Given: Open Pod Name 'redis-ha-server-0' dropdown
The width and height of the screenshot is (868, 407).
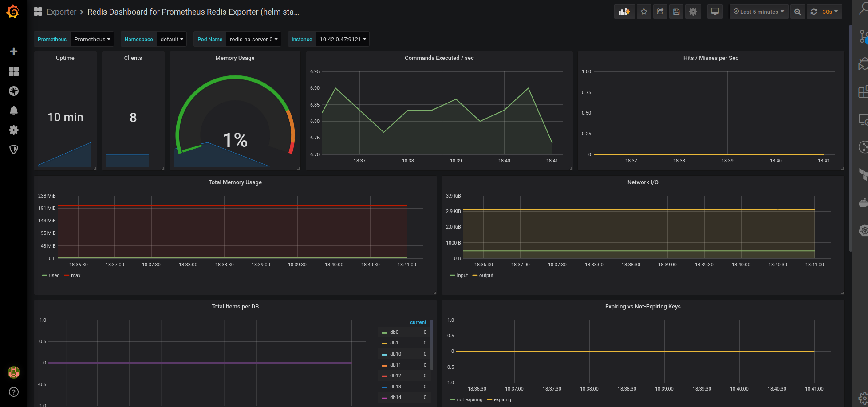Looking at the screenshot, I should click(253, 39).
